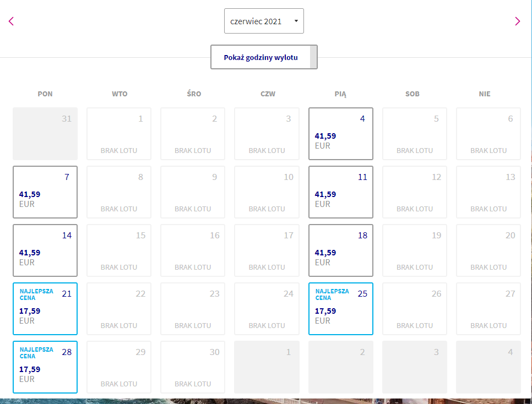Click June 1 cell with no flight
532x404 pixels.
pyautogui.click(x=119, y=134)
